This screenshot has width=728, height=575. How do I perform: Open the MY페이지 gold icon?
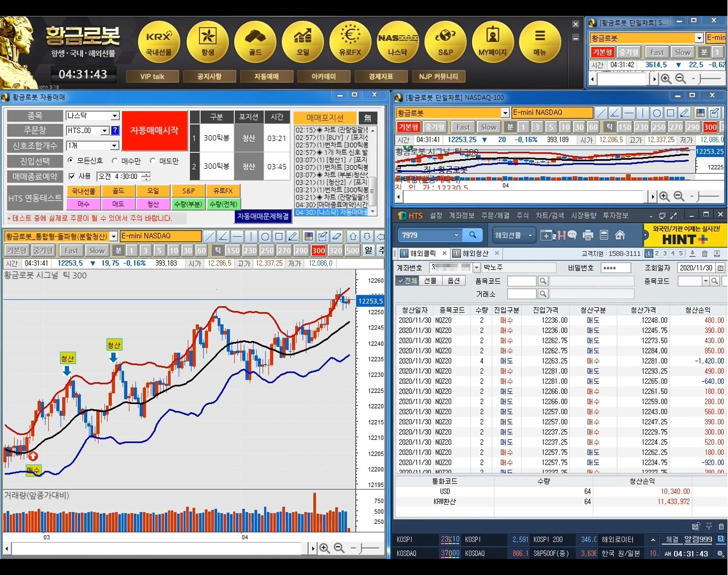click(x=493, y=43)
